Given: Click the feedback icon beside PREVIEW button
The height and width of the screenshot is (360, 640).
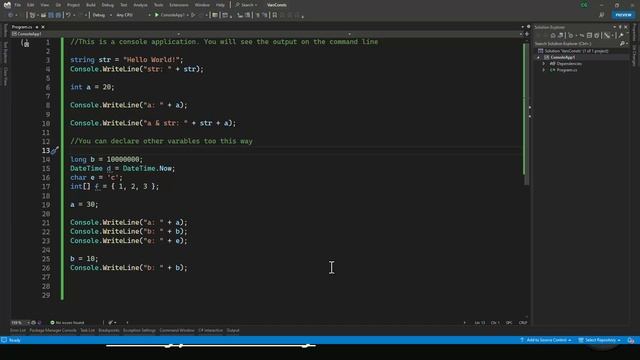Looking at the screenshot, I should 601,15.
